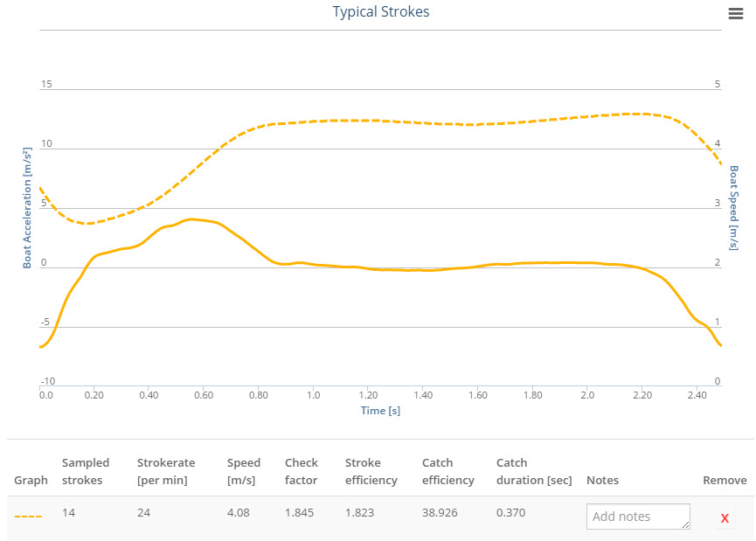Click the 4.08 speed value cell
The image size is (756, 541).
pyautogui.click(x=239, y=513)
